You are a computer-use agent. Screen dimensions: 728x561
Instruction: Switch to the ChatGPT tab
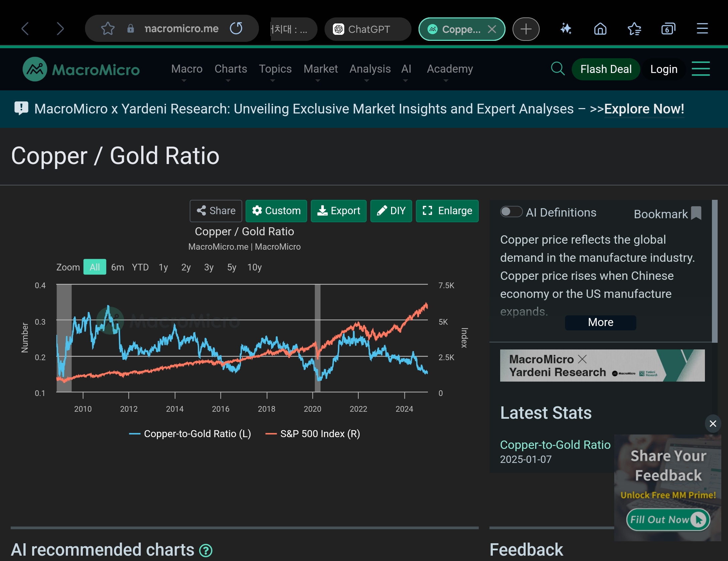(368, 29)
